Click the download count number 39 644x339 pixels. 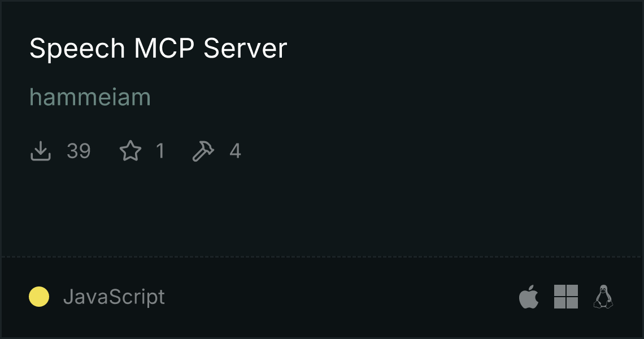[x=79, y=151]
